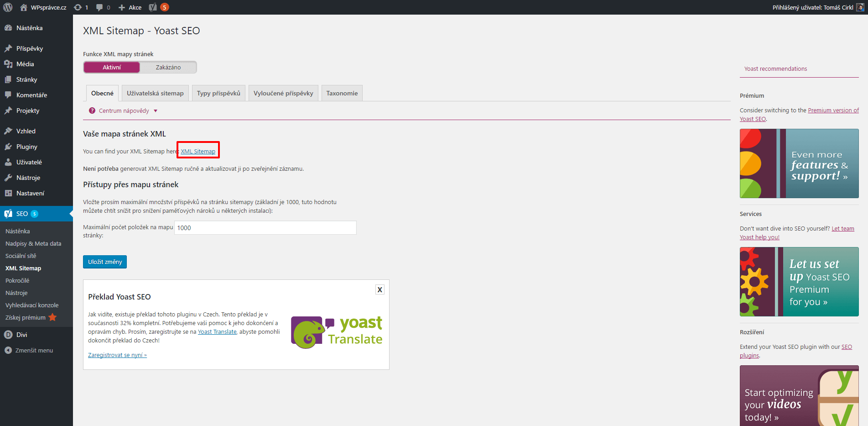Screen dimensions: 868x426
Task: Open Pluginy menu
Action: click(36, 147)
